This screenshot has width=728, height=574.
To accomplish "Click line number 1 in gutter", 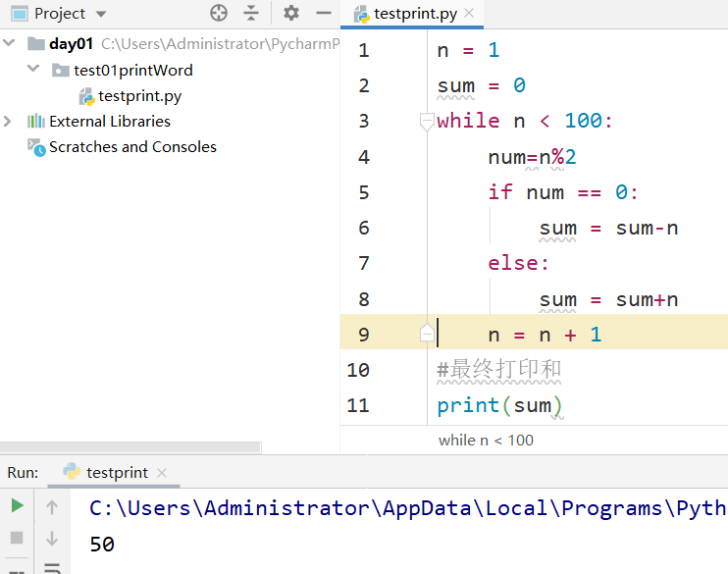I will coord(364,50).
